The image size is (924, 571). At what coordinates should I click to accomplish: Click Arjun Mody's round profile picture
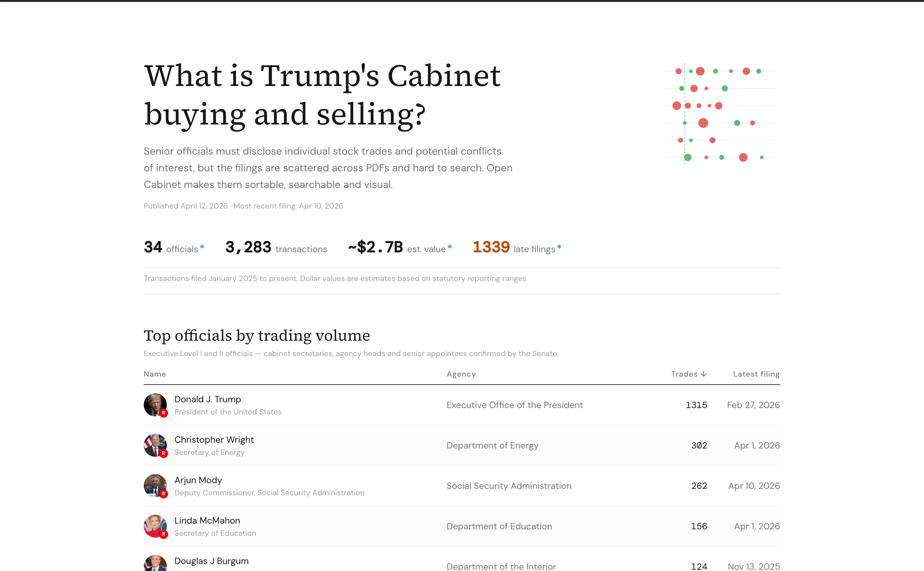(x=155, y=486)
